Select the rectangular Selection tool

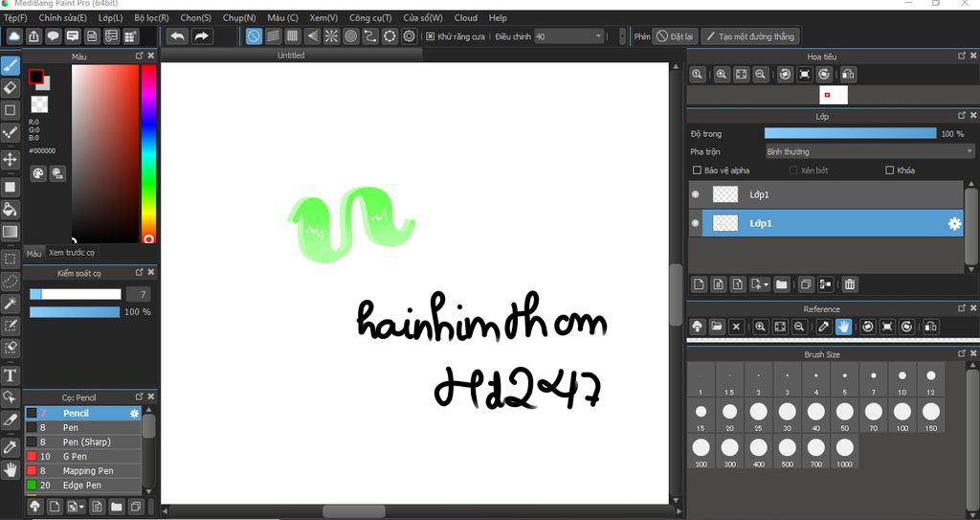pos(10,259)
